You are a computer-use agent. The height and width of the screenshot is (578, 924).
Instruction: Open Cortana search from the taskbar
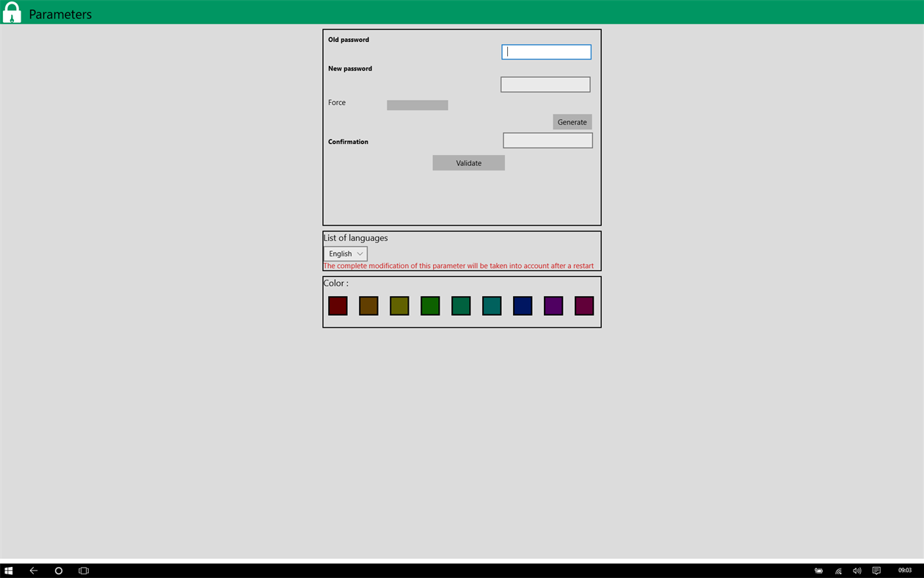pos(58,570)
